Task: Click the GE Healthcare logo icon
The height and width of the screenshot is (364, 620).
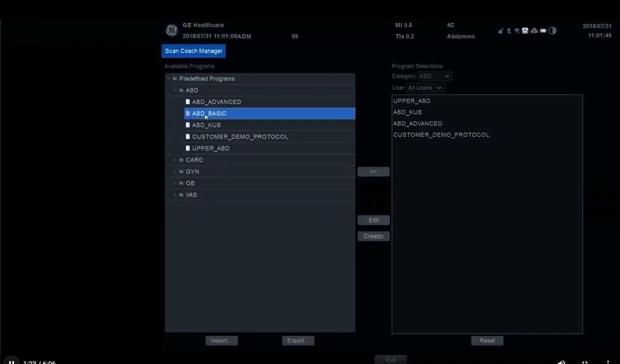Action: pyautogui.click(x=171, y=30)
